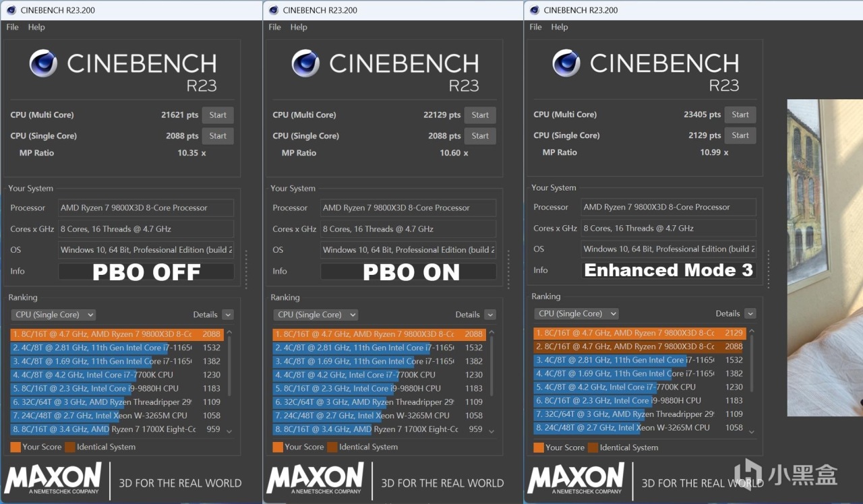The height and width of the screenshot is (504, 863).
Task: Start the Single Core test in the Enhanced Mode 3 window
Action: 740,135
